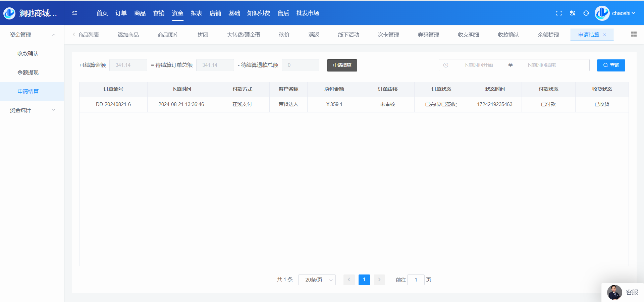Open chaoshi user account dropdown
The image size is (644, 302).
click(x=623, y=13)
